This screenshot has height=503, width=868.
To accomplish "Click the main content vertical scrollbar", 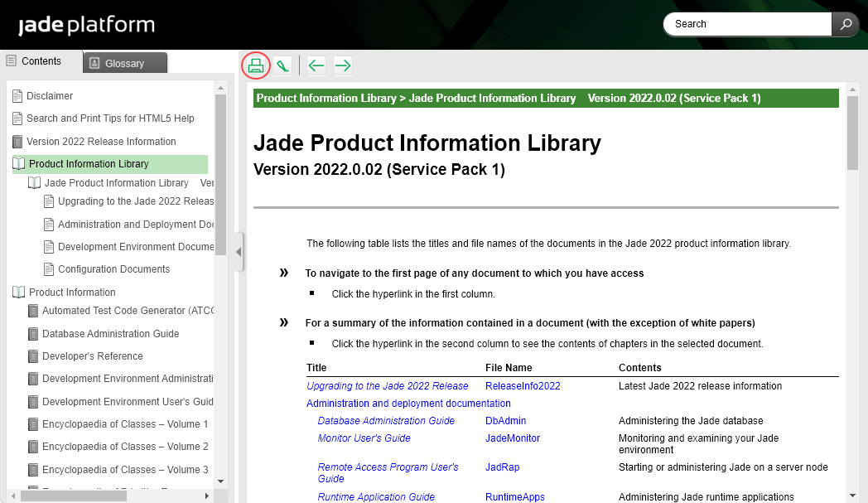I will 852,133.
